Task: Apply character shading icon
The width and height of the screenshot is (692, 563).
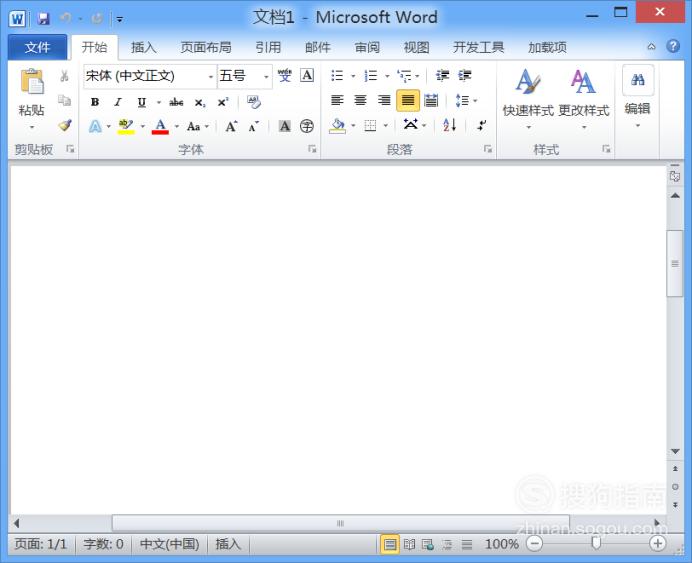Action: pos(285,127)
